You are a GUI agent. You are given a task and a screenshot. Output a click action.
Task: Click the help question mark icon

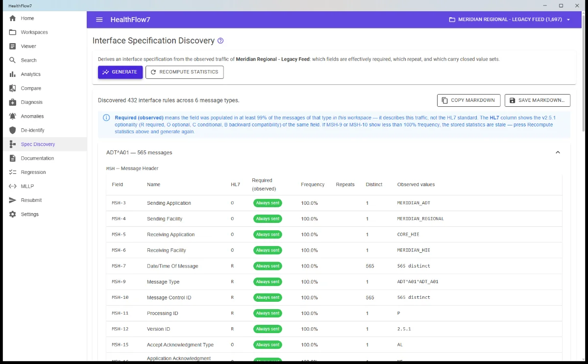220,41
